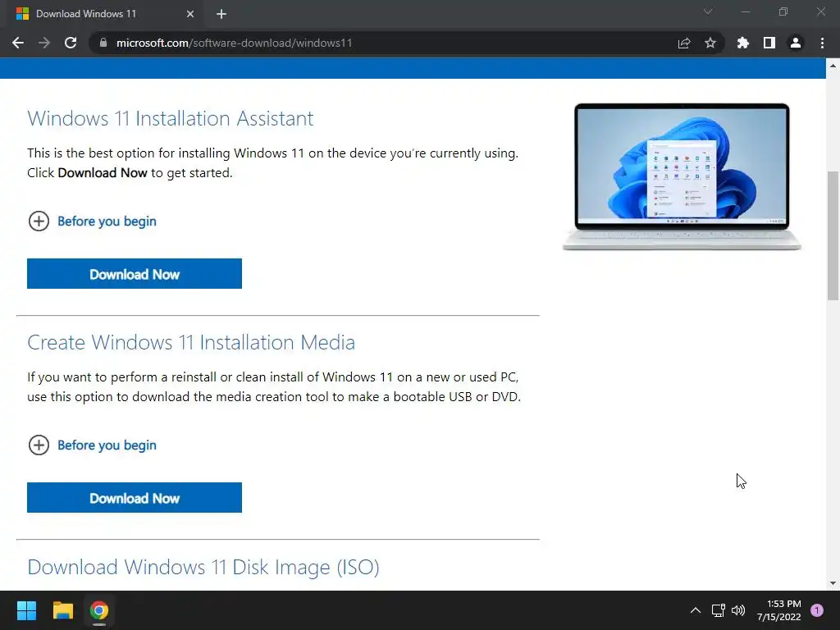
Task: Click Download Now for Installation Media
Action: click(135, 498)
